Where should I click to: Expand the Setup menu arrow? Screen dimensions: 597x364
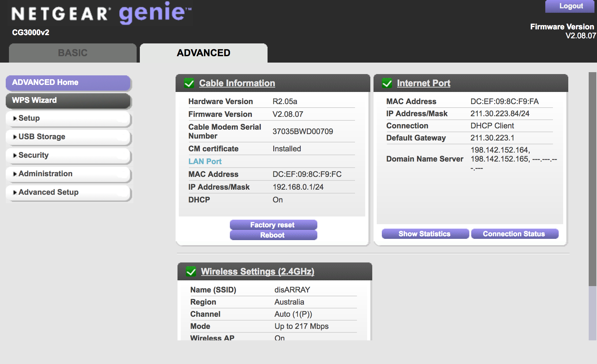[15, 118]
